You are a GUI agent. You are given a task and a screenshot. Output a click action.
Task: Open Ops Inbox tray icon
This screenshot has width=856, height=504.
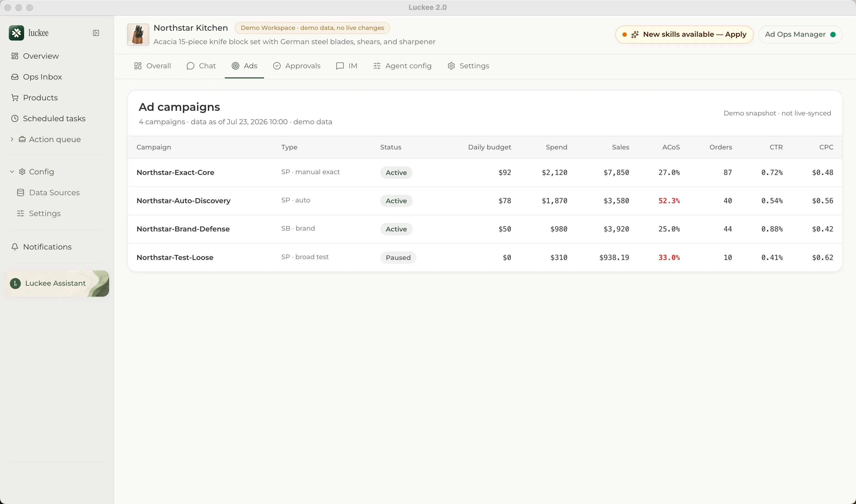point(15,77)
